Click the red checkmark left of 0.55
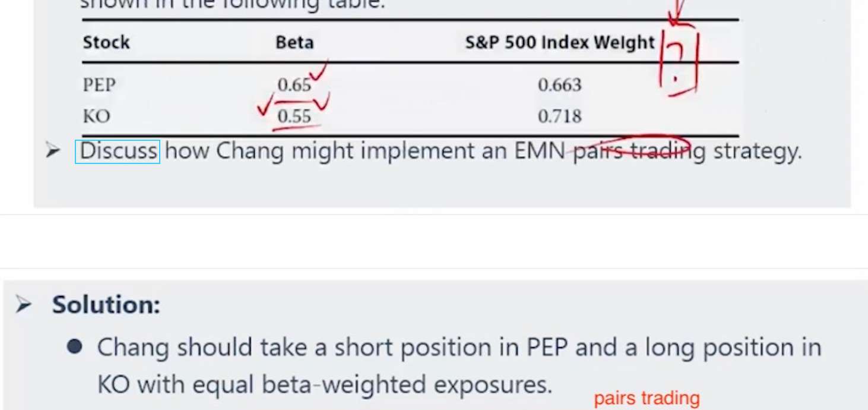 [x=265, y=108]
